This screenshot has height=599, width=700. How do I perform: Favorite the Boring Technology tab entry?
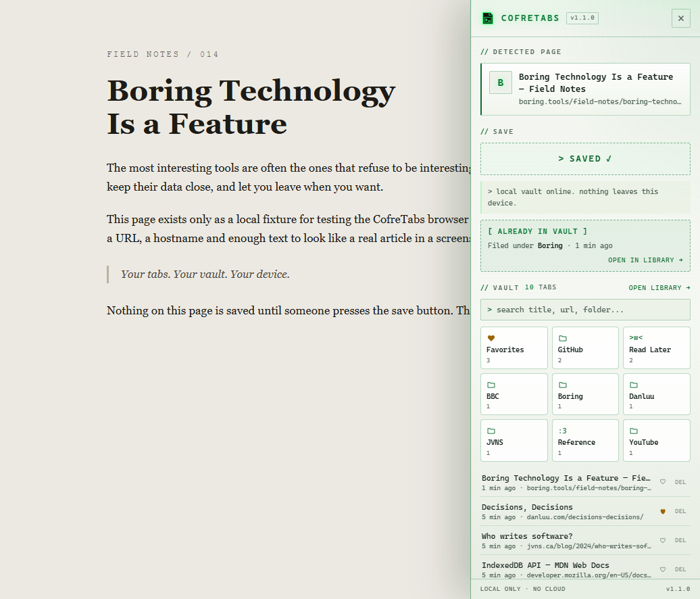click(663, 482)
